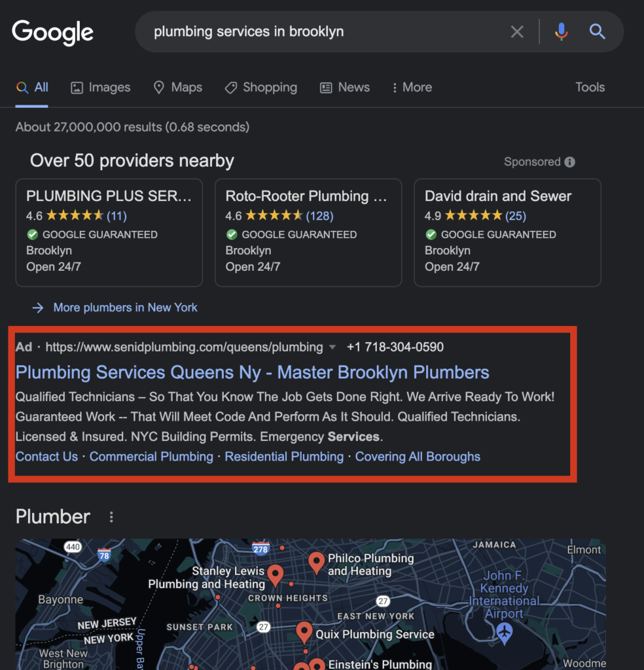
Task: Click route 440 marker on map
Action: 73,547
